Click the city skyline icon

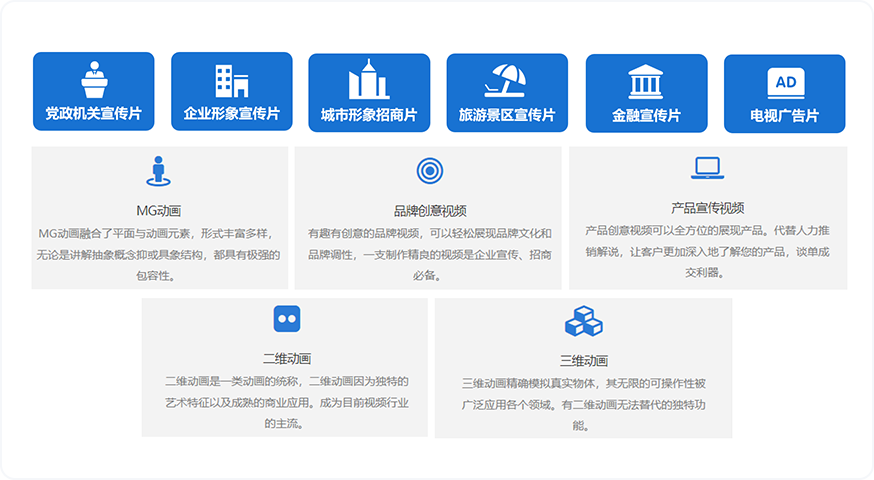click(x=368, y=80)
